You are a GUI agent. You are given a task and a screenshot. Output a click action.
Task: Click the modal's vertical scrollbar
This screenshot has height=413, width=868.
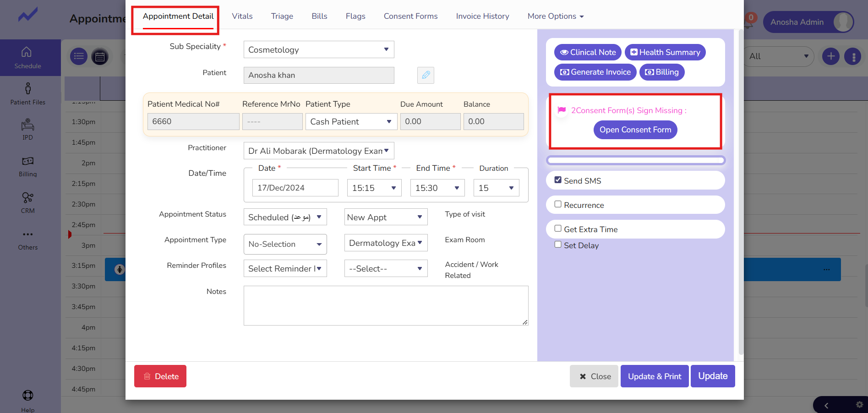pyautogui.click(x=741, y=192)
